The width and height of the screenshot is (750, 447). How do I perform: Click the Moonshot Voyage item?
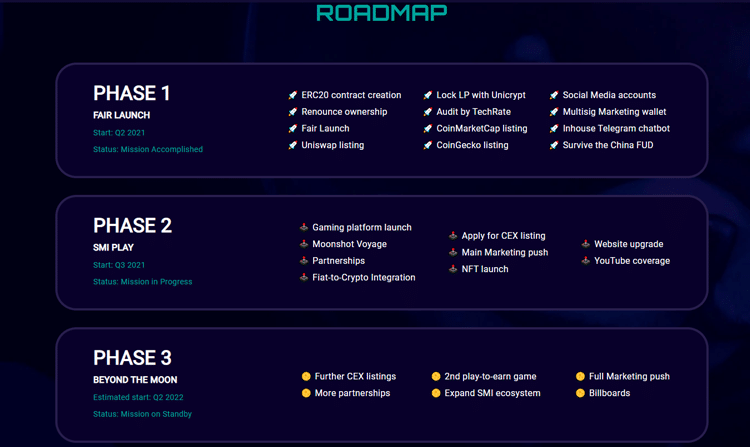tap(349, 244)
